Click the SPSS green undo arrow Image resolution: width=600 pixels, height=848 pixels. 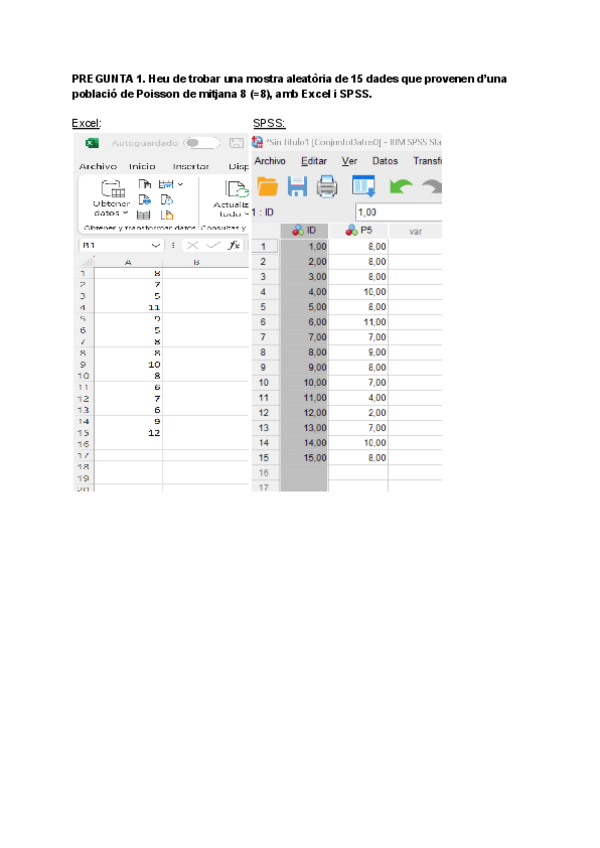[x=400, y=187]
